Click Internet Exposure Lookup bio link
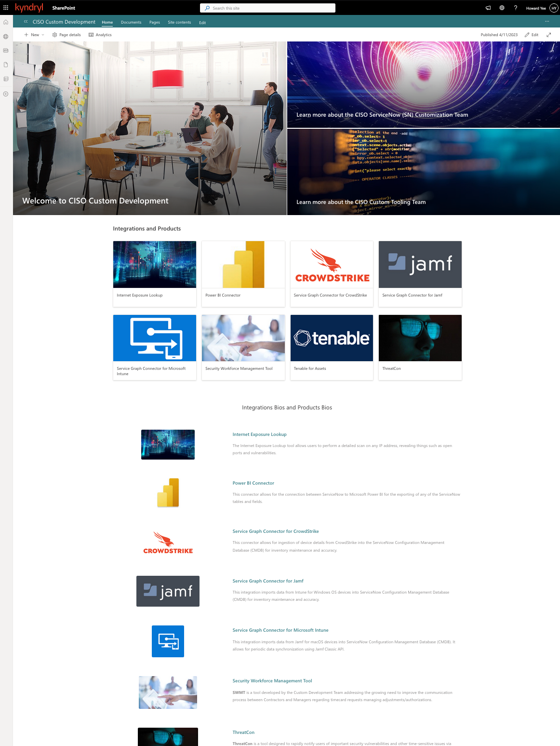Viewport: 560px width, 746px height. [260, 434]
